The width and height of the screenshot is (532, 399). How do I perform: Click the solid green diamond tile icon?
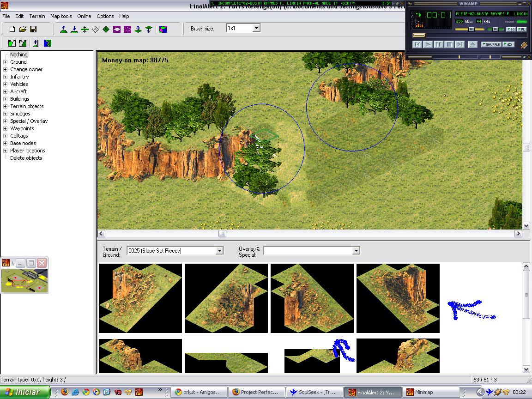[106, 29]
